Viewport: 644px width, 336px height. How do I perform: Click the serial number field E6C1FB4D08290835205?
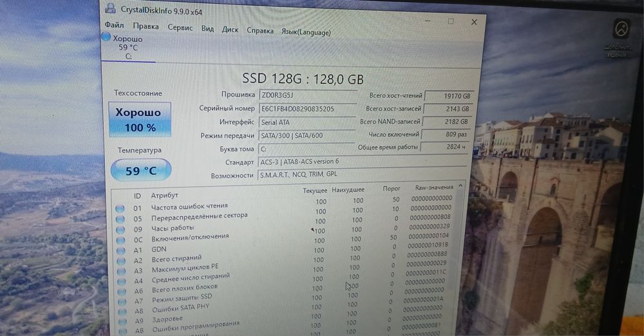point(308,109)
